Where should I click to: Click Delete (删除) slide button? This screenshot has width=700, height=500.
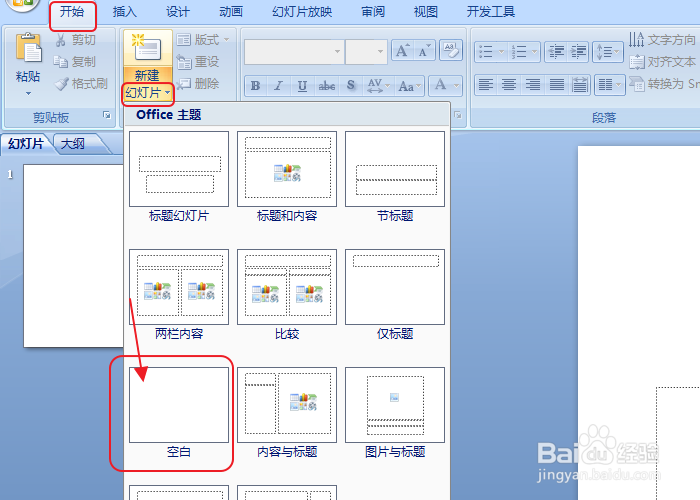pyautogui.click(x=198, y=83)
